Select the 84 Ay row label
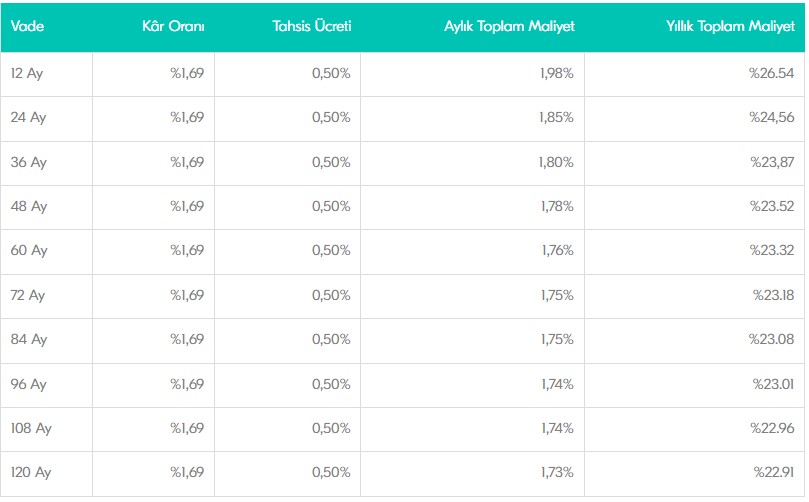 click(29, 340)
